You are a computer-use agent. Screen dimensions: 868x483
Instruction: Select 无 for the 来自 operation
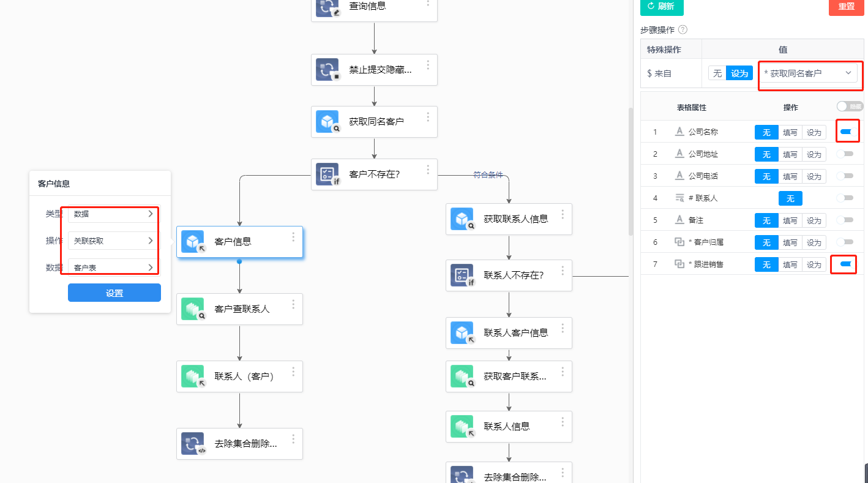click(717, 73)
